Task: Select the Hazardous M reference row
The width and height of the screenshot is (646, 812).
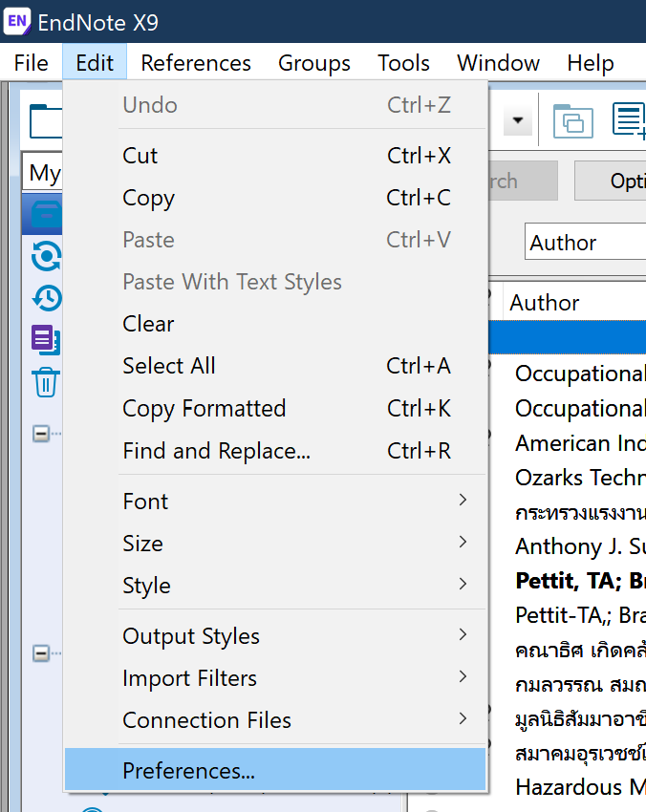Action: (x=568, y=787)
